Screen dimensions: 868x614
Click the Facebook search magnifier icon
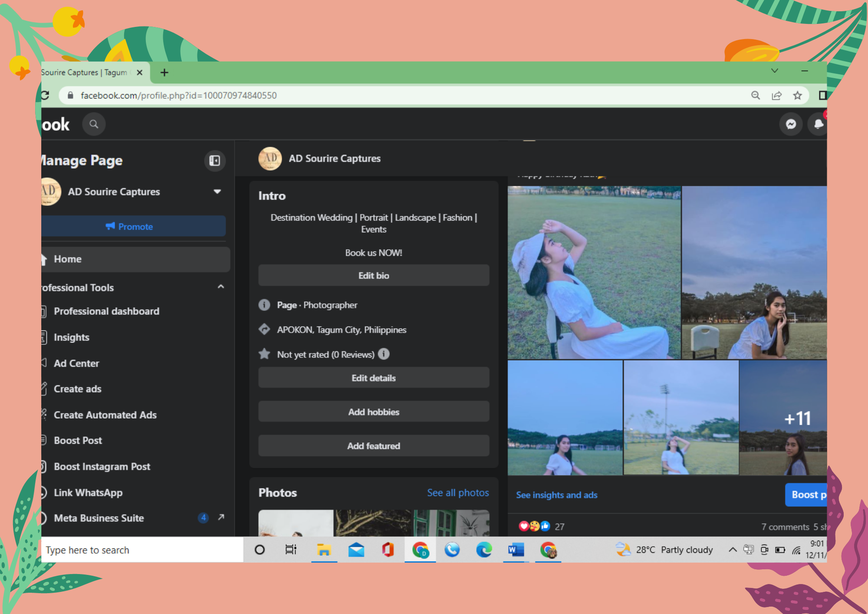point(94,124)
